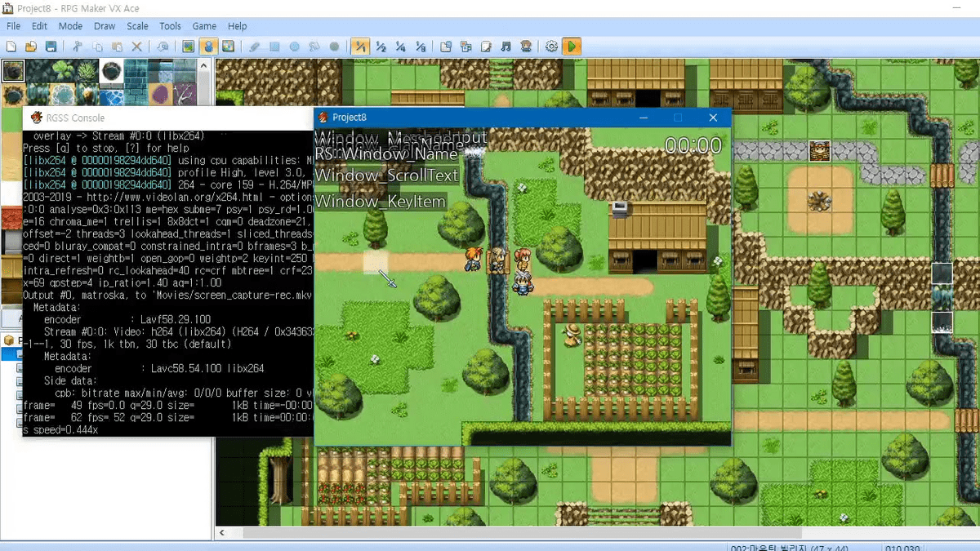Click the Copy toolbar icon
Image resolution: width=980 pixels, height=551 pixels.
click(x=97, y=47)
